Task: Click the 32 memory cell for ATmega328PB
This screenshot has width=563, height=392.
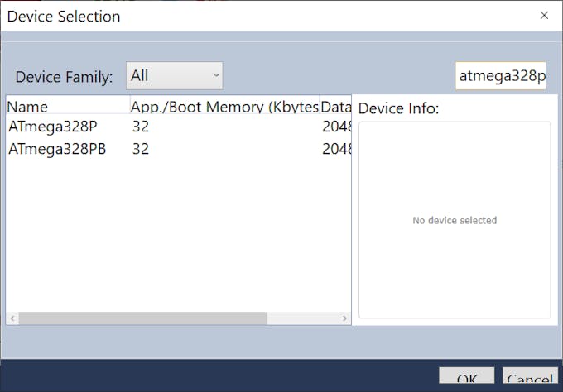Action: [x=141, y=150]
